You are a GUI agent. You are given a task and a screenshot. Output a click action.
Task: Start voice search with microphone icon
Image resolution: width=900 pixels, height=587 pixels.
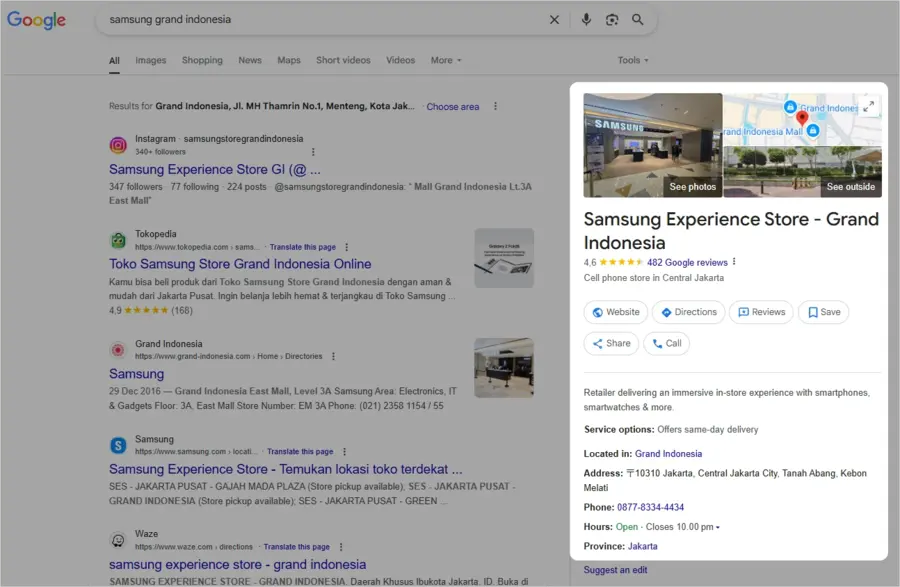pyautogui.click(x=586, y=20)
